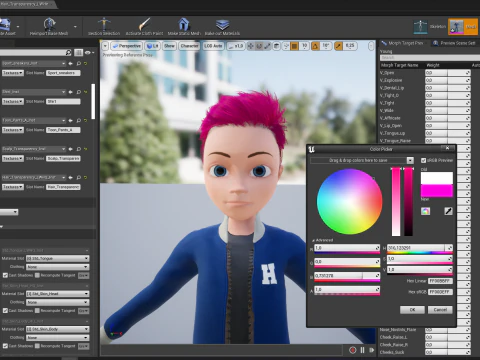Click the saturation vertical gradient bar
This screenshot has width=480, height=360.
396,202
